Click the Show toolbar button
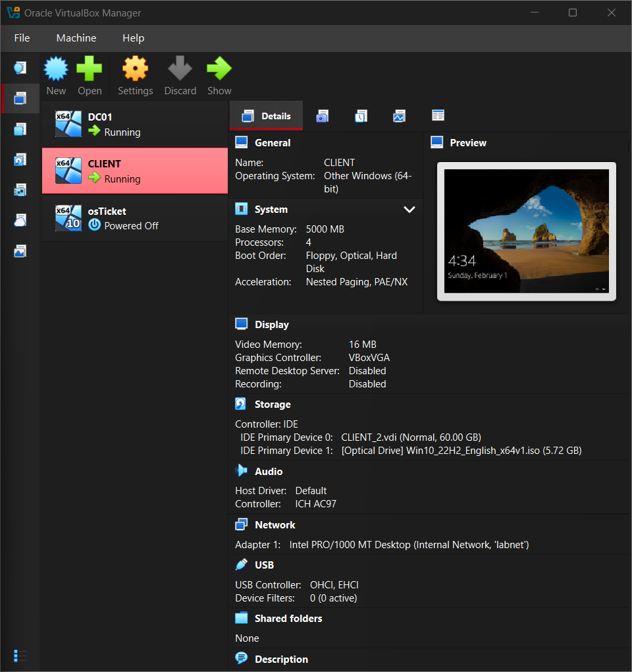Screen dimensions: 632x672 pos(219,75)
